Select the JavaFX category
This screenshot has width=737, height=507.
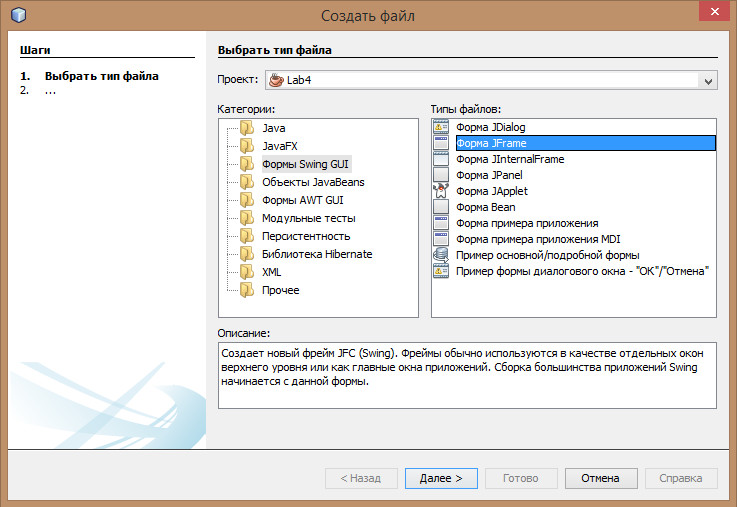(280, 146)
